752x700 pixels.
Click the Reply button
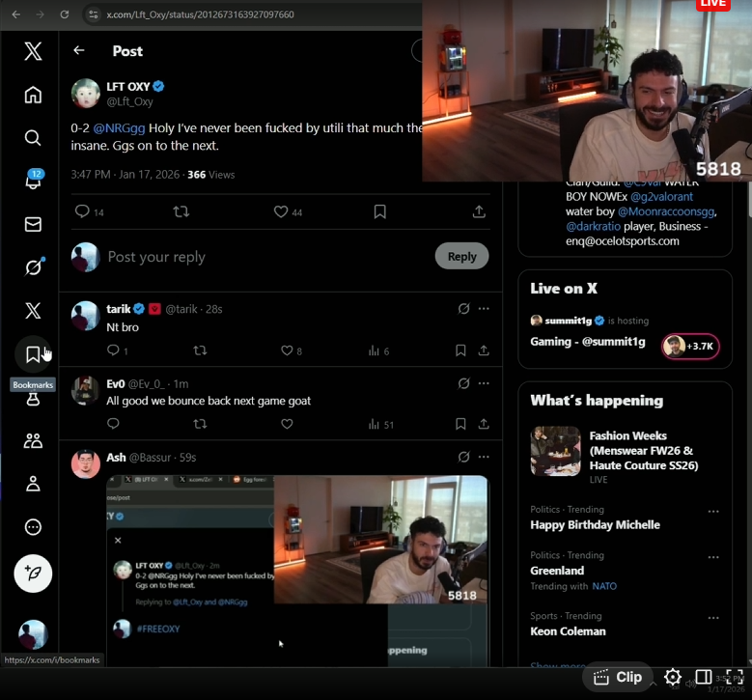(x=461, y=256)
